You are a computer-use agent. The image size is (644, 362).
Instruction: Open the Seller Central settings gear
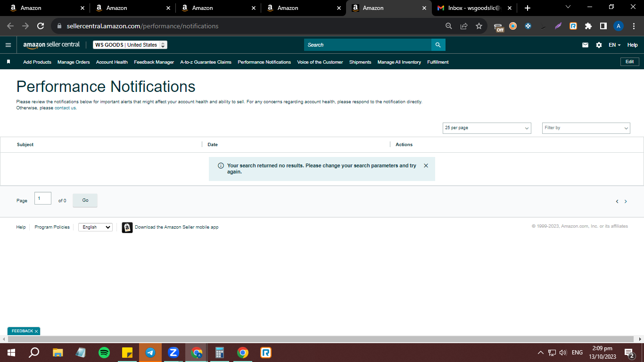pyautogui.click(x=599, y=45)
